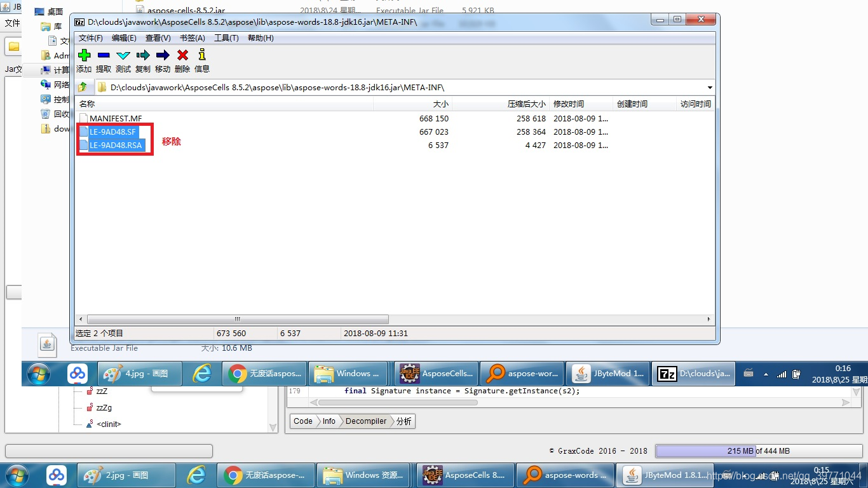
Task: Open the 书签(A) menu
Action: point(193,38)
